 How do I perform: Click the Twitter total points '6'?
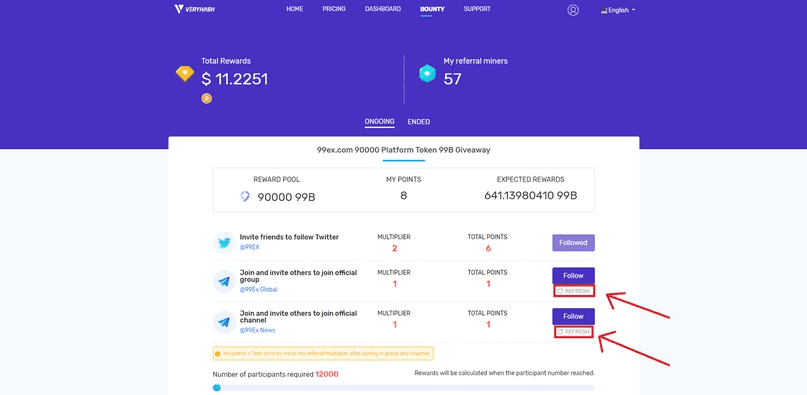pos(487,248)
